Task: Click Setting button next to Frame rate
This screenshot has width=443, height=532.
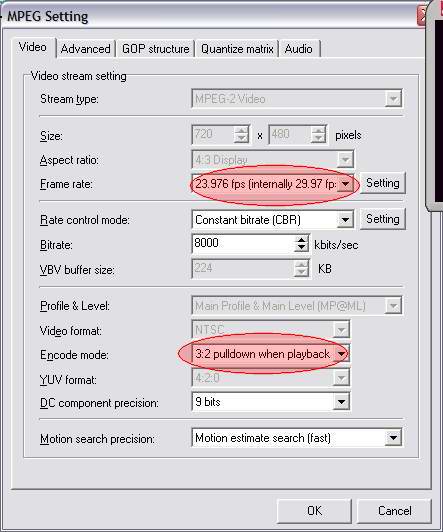Action: point(383,183)
